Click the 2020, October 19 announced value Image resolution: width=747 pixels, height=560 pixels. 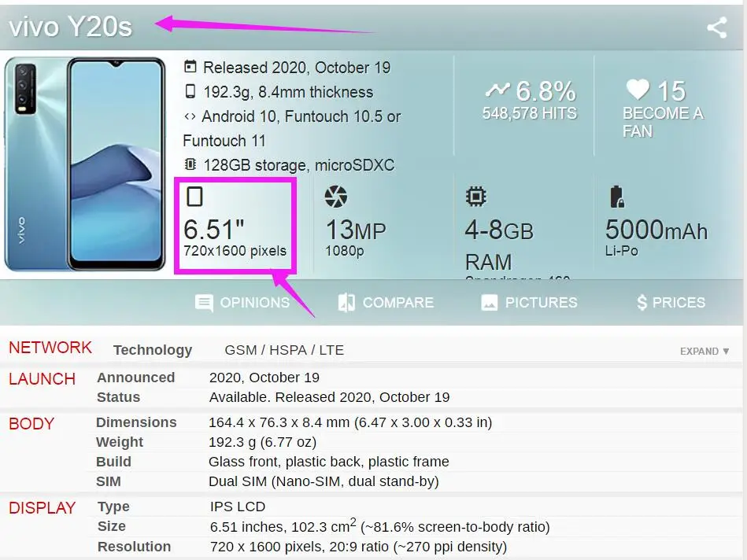click(x=264, y=378)
